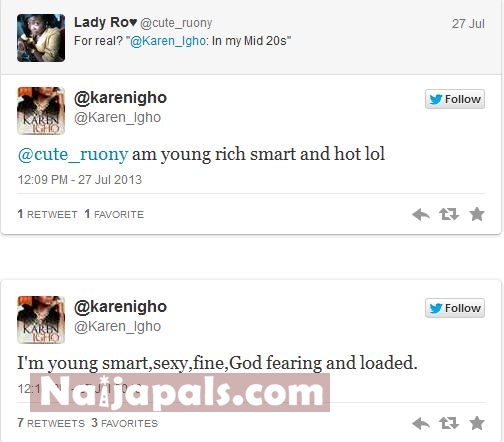Open the Lady Ro display name
The width and height of the screenshot is (504, 442).
click(x=105, y=22)
